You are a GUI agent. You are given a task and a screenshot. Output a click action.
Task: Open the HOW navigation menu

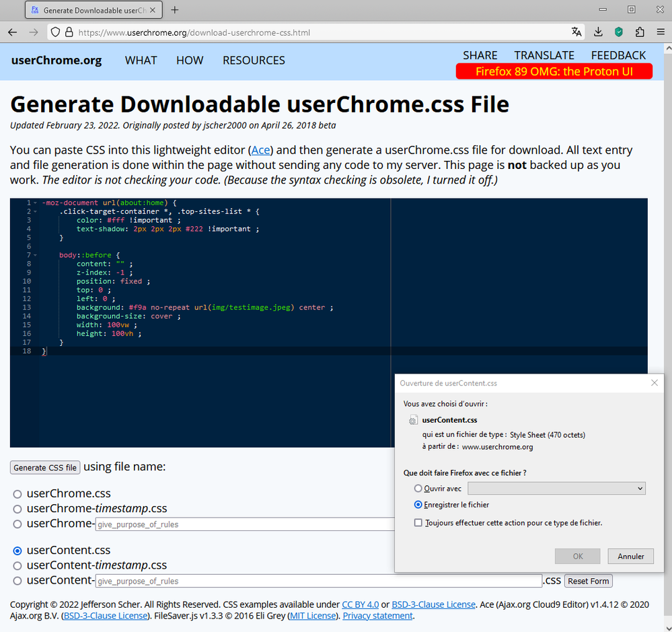pos(190,61)
